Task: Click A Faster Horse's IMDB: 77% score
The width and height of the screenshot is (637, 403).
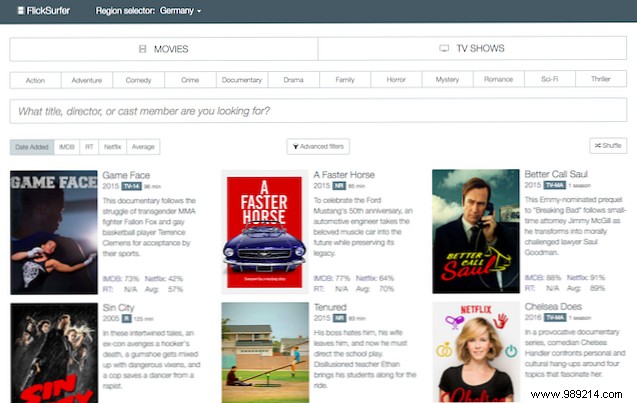Action: tap(332, 278)
